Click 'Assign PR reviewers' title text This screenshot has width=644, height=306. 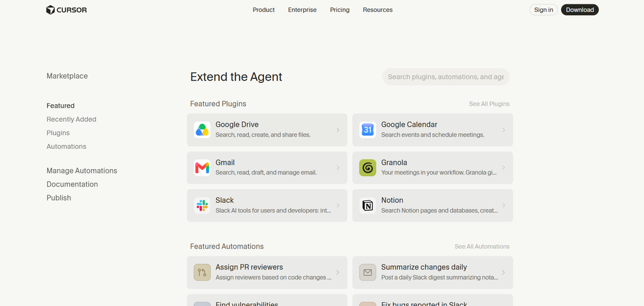pos(249,267)
